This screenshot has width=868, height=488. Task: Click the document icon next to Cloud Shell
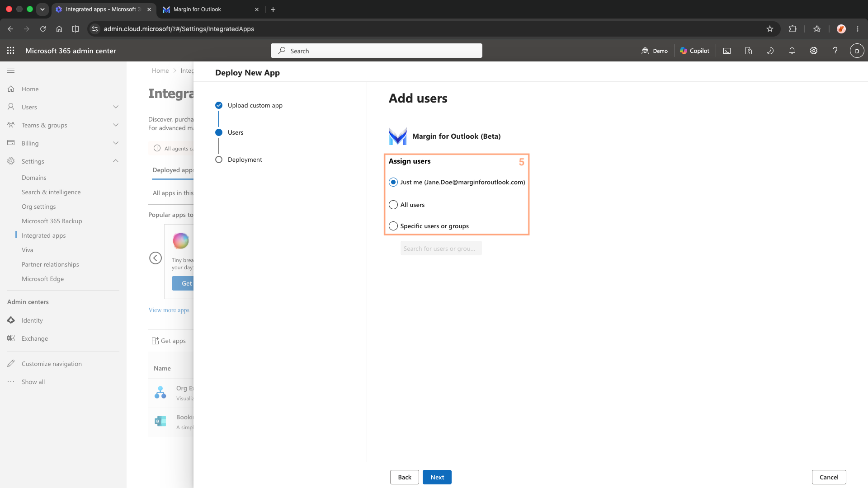pyautogui.click(x=749, y=51)
